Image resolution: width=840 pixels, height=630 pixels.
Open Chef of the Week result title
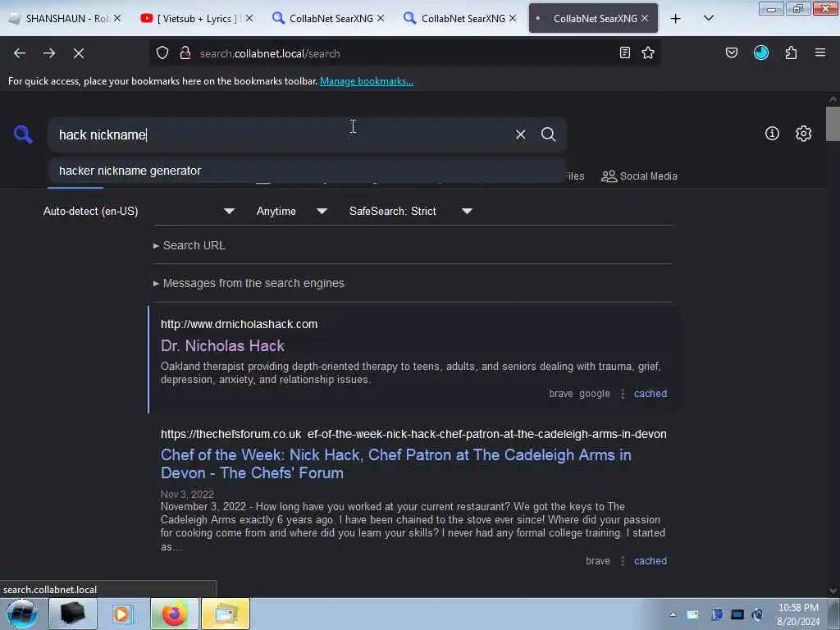click(x=396, y=464)
